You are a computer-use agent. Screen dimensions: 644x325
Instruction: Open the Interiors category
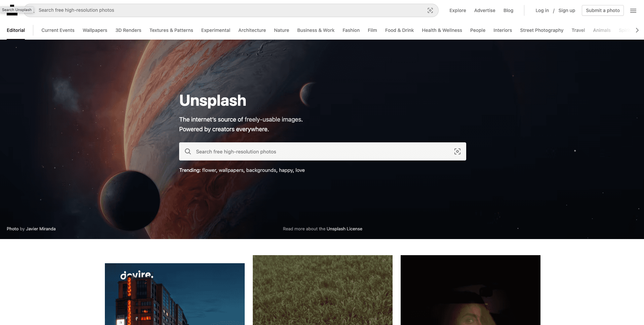502,30
